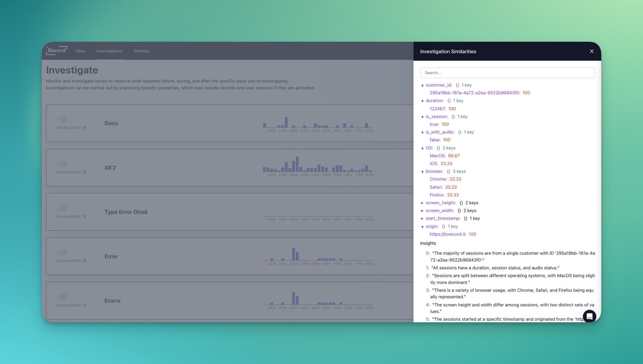Click the help icon beside Docs Unsubscribed
The width and height of the screenshot is (643, 364).
coord(85,128)
